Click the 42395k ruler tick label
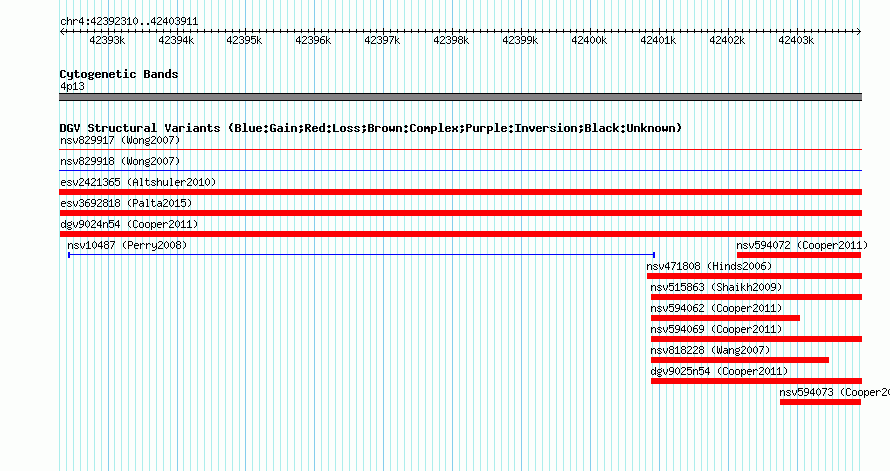Image resolution: width=890 pixels, height=471 pixels. [x=244, y=40]
